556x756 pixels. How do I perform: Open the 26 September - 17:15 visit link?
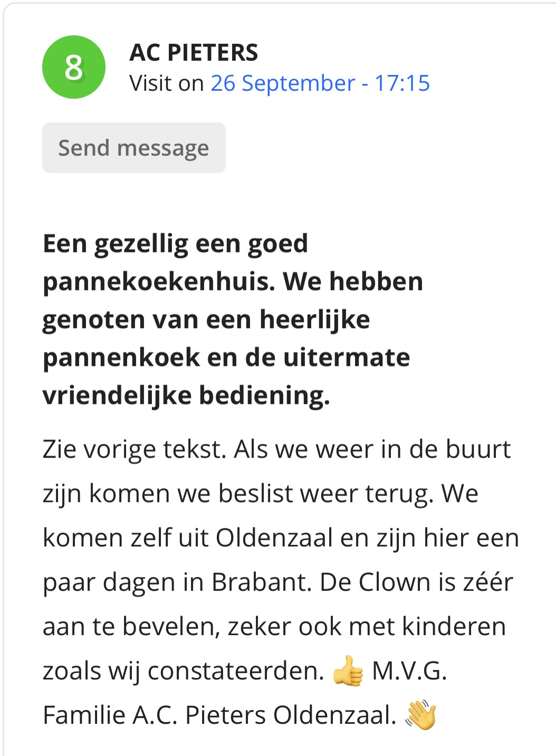pyautogui.click(x=320, y=83)
